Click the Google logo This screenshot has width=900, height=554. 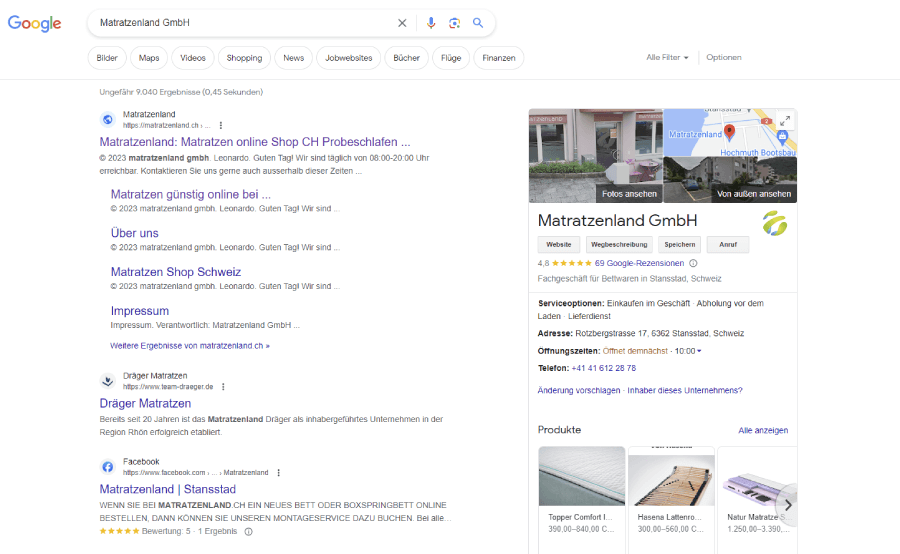pos(34,23)
